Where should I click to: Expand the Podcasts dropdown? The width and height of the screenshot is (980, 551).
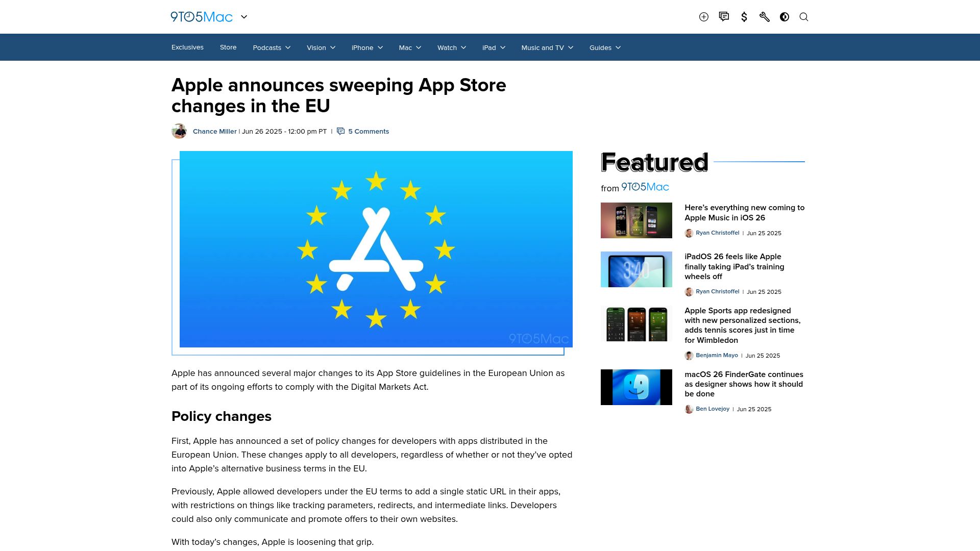(272, 47)
